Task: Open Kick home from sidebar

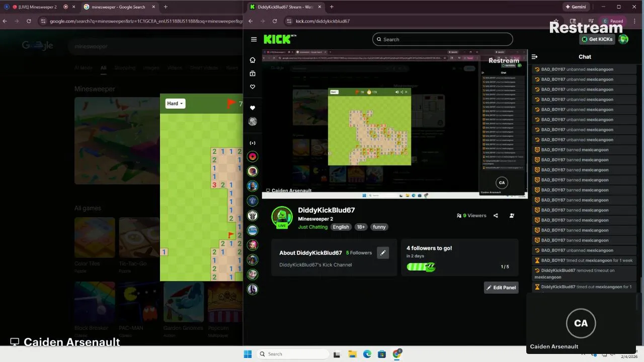Action: tap(253, 60)
